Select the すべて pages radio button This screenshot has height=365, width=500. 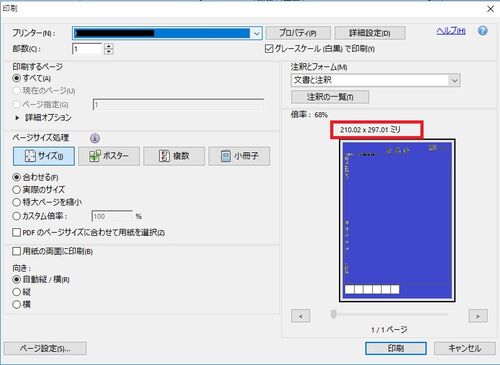16,79
